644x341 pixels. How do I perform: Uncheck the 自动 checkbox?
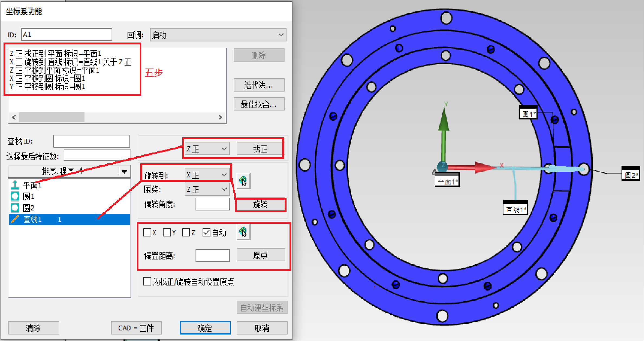pos(207,232)
